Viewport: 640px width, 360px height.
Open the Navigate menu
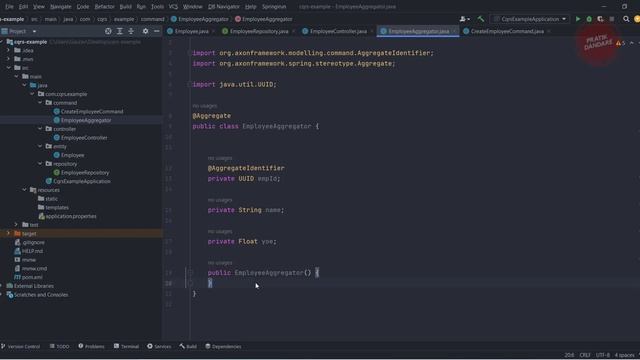click(x=60, y=7)
